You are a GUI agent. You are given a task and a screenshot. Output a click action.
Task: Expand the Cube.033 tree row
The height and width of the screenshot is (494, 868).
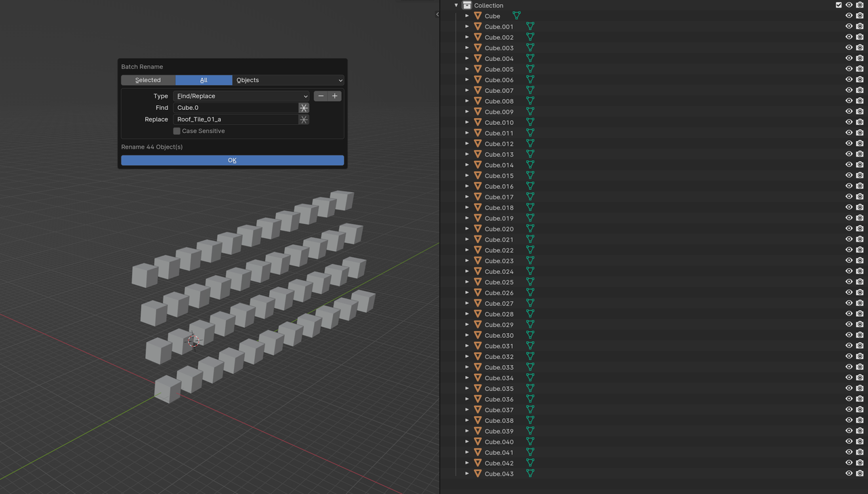click(x=467, y=367)
